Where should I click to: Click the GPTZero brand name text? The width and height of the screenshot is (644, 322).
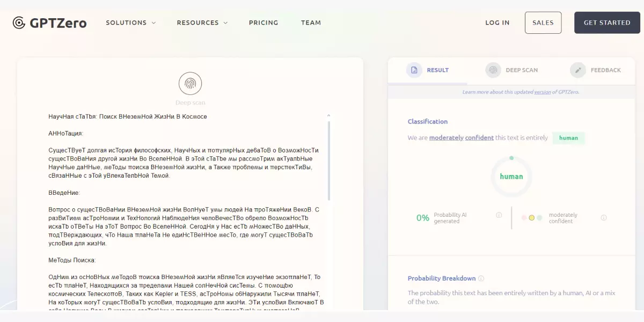(x=58, y=23)
